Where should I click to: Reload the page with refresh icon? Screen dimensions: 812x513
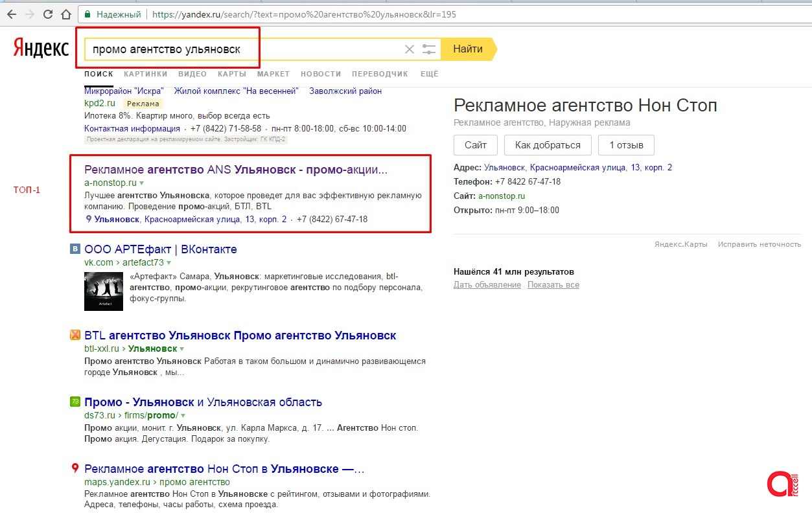point(48,14)
